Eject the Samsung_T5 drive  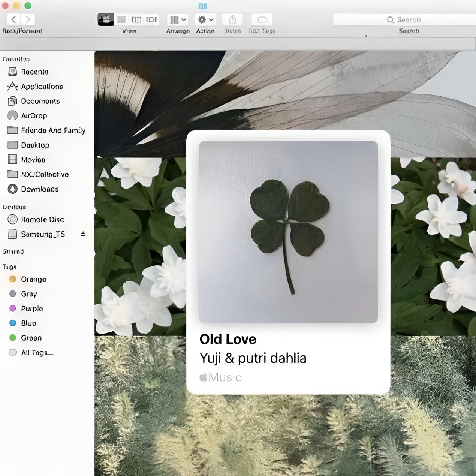pyautogui.click(x=83, y=234)
